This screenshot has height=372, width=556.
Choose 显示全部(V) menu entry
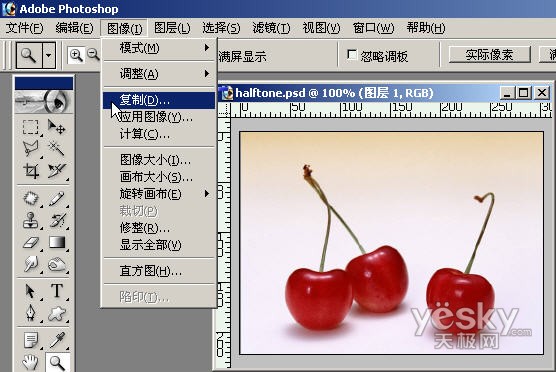tap(159, 245)
